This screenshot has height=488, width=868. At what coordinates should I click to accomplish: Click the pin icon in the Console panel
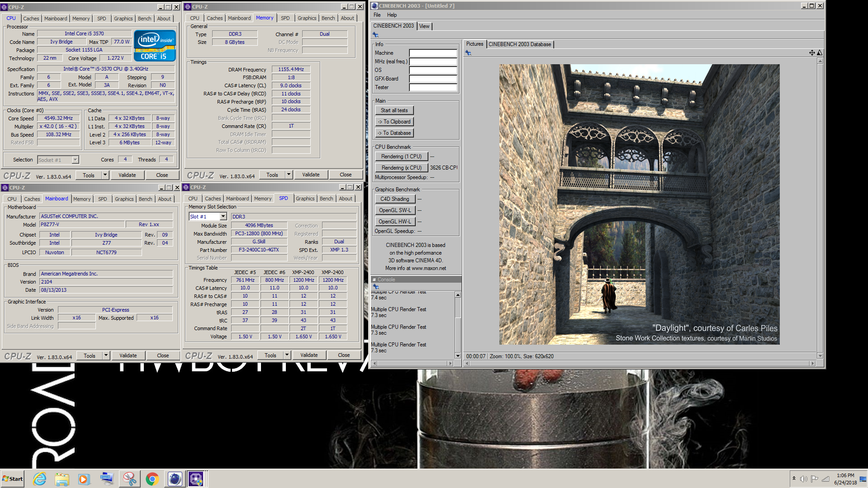coord(375,287)
